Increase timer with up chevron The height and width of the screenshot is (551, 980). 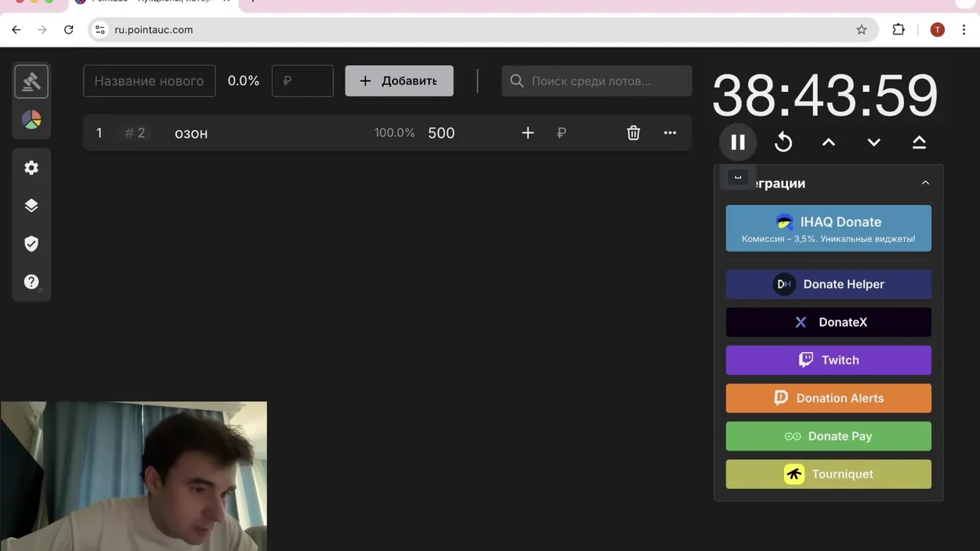[828, 142]
